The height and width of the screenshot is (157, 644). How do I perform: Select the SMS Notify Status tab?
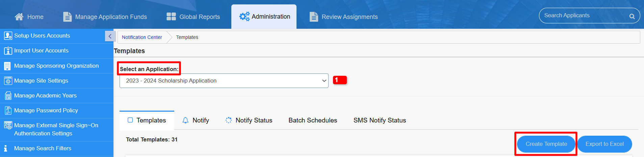click(x=380, y=120)
